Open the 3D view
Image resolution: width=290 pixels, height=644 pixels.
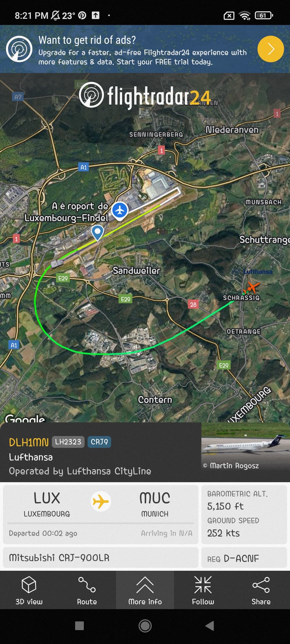click(x=29, y=590)
